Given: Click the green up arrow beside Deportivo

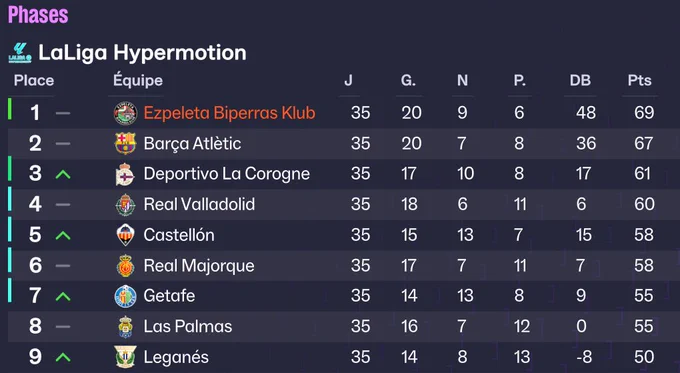Looking at the screenshot, I should pyautogui.click(x=63, y=174).
